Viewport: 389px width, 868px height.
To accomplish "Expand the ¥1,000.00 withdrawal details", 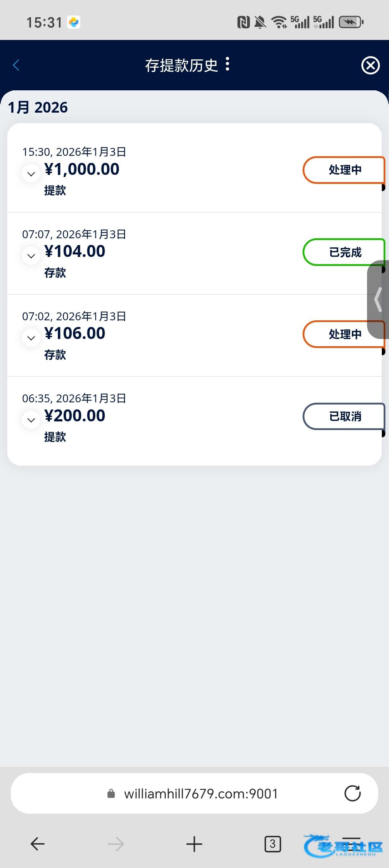I will [x=31, y=174].
